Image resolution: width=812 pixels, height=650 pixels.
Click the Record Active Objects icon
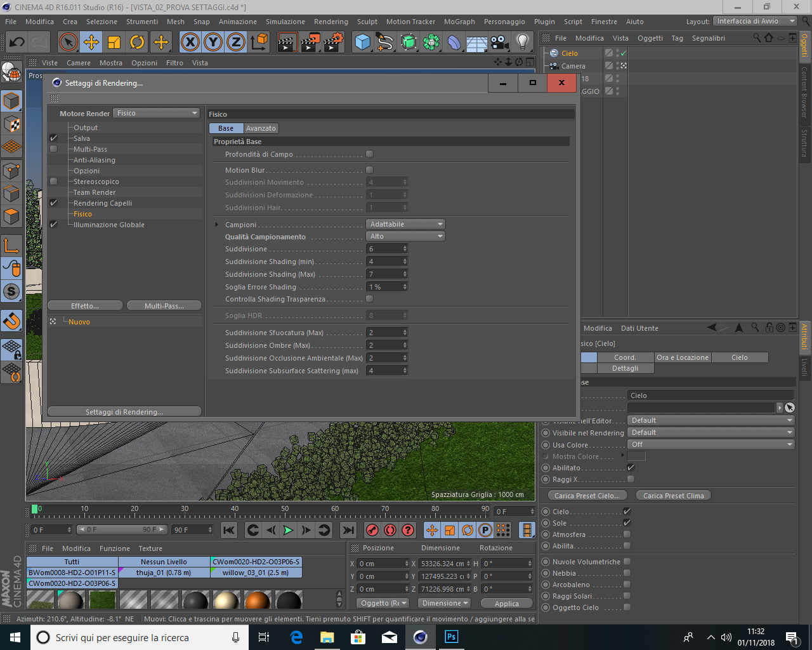[x=372, y=530]
